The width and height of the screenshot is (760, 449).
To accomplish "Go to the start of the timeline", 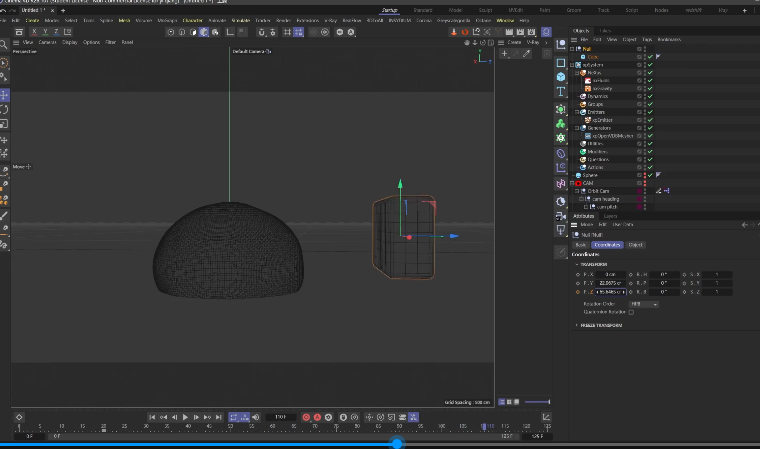I will (x=152, y=417).
